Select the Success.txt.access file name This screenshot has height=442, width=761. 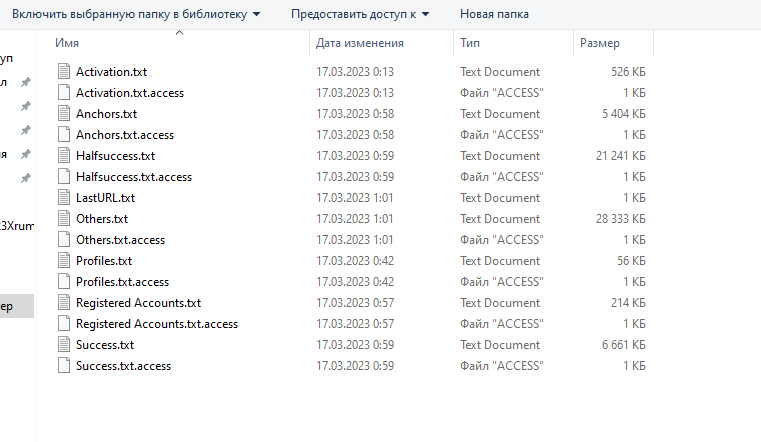point(123,366)
